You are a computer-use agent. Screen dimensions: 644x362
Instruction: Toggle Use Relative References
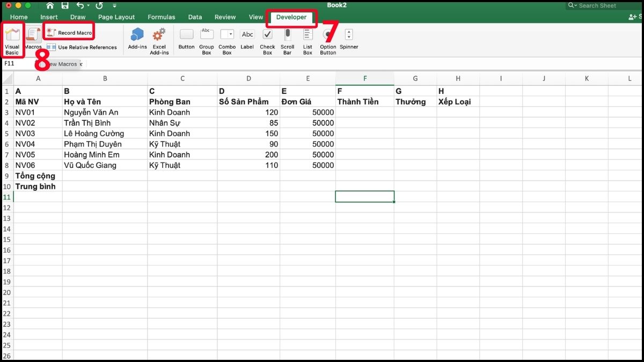pos(82,47)
